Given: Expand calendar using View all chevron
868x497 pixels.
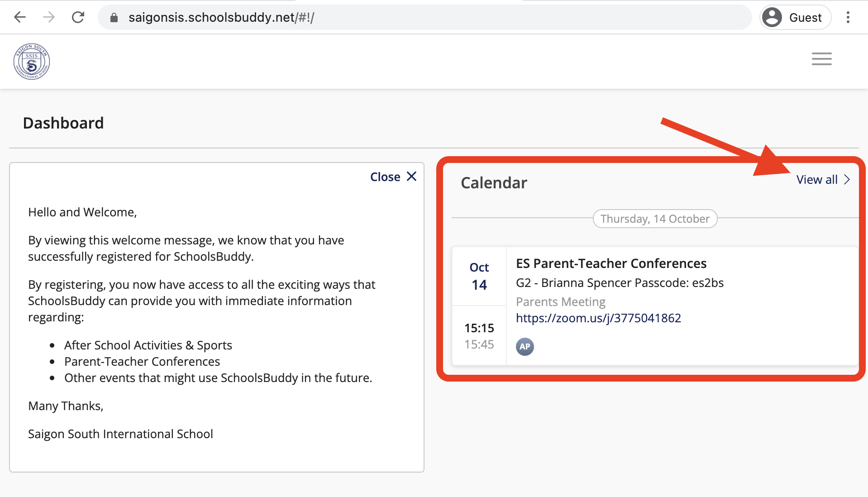Looking at the screenshot, I should coord(847,180).
